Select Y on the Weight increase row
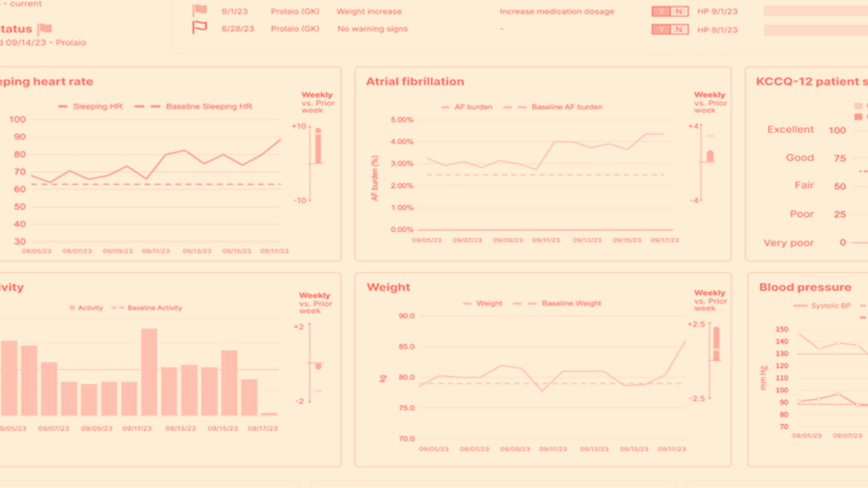Image resolution: width=868 pixels, height=488 pixels. tap(661, 11)
